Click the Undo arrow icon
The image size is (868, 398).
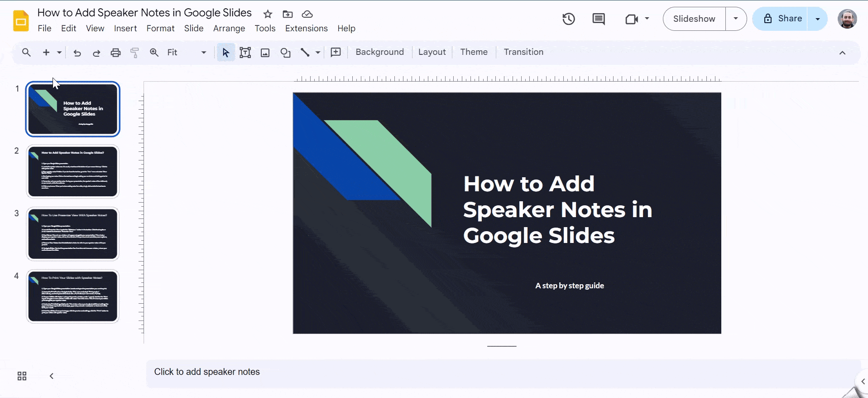coord(77,53)
